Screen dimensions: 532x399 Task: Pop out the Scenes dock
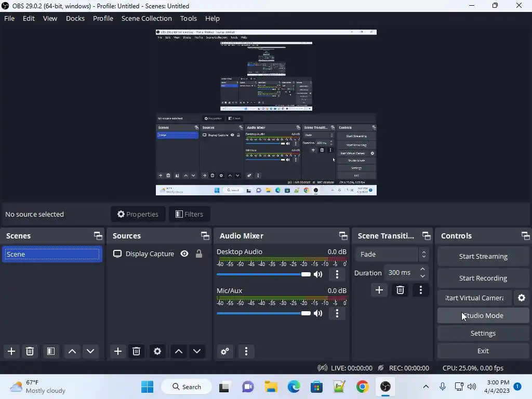point(98,236)
